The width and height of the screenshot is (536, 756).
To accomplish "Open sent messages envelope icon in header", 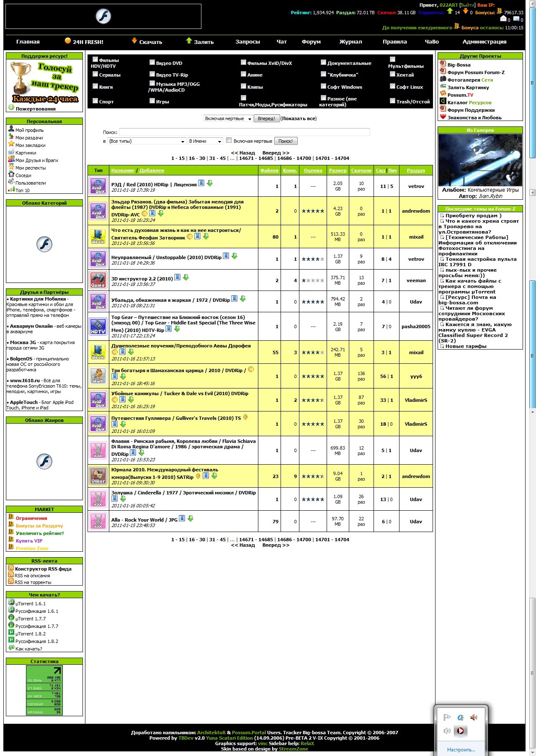I will pos(516,19).
